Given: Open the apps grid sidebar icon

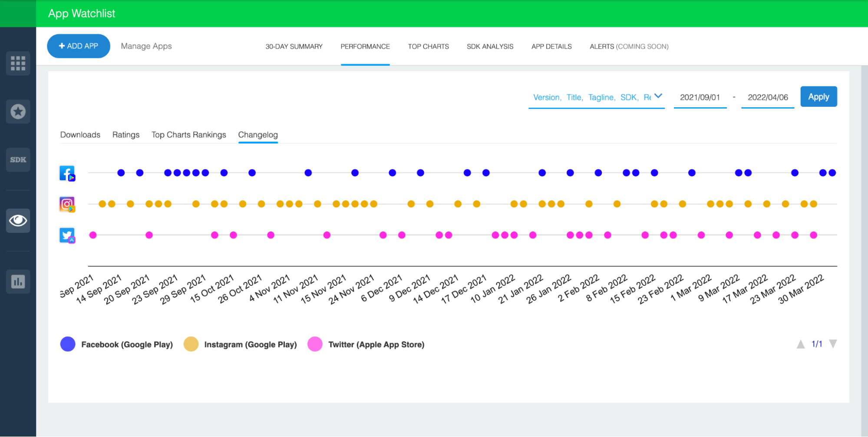Looking at the screenshot, I should coord(18,63).
